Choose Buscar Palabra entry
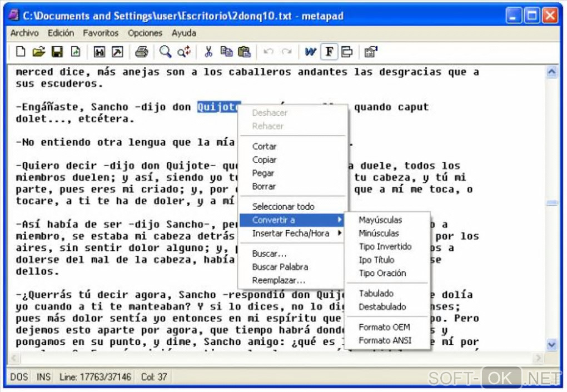Viewport: 567px width, 392px height. coord(292,267)
